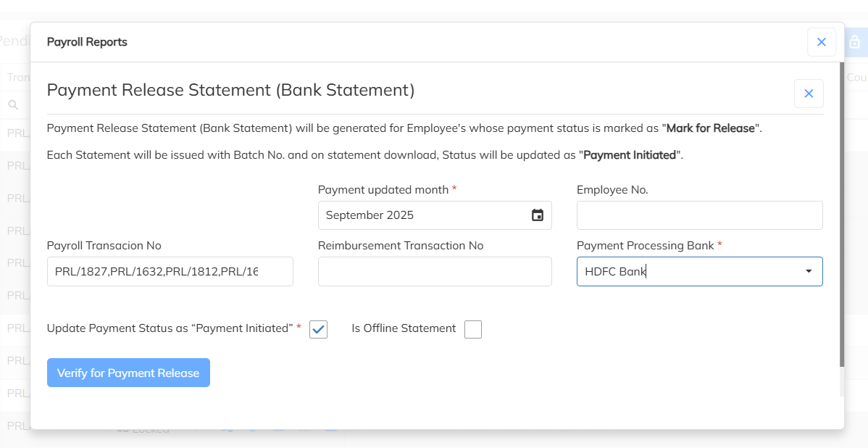Click the partially hidden Pending tab
This screenshot has width=868, height=448.
click(x=13, y=41)
